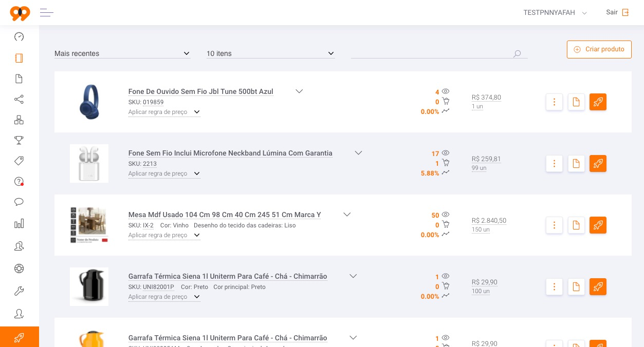
Task: Open the products notebook icon in the sidebar
Action: coord(19,58)
